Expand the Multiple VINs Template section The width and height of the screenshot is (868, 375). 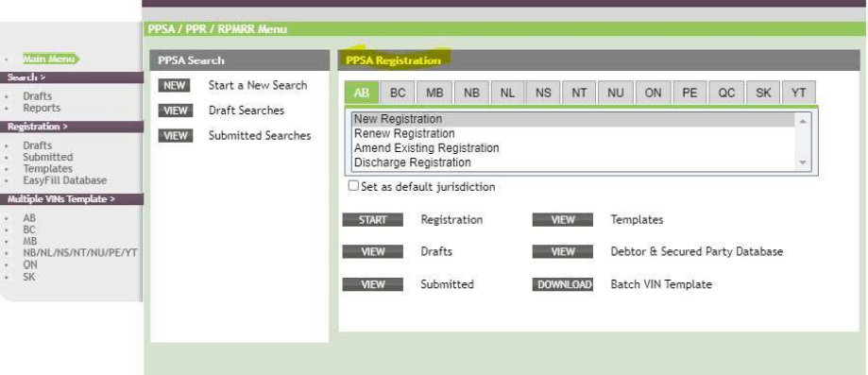click(60, 199)
